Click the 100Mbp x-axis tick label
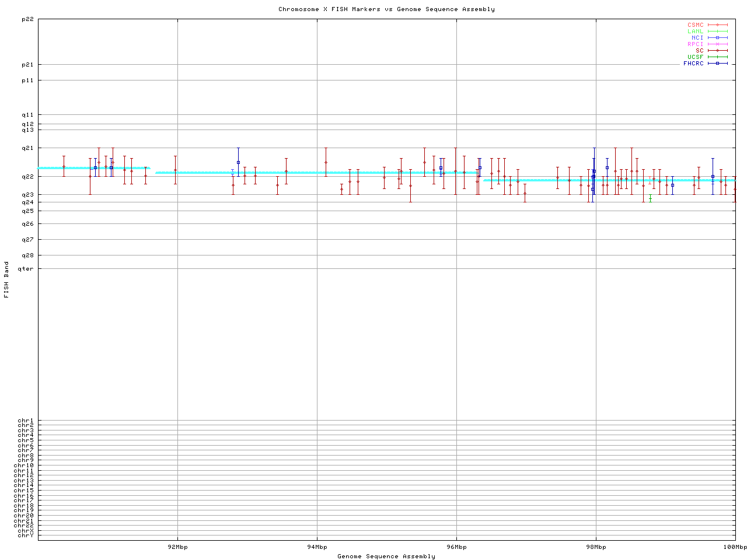 point(735,547)
